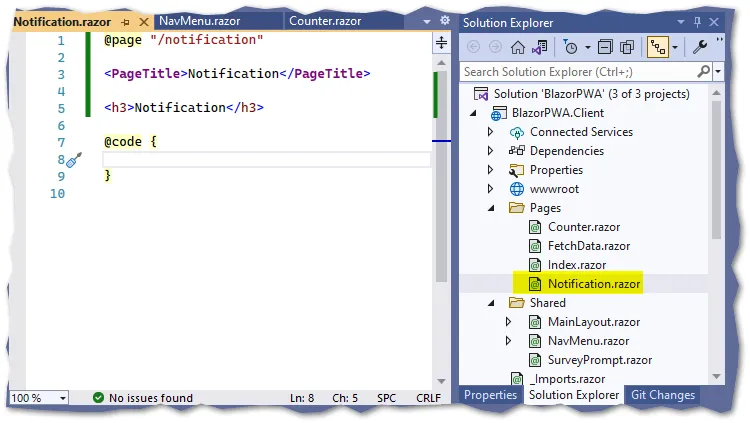Click the editor scrollbar down arrow

[441, 381]
